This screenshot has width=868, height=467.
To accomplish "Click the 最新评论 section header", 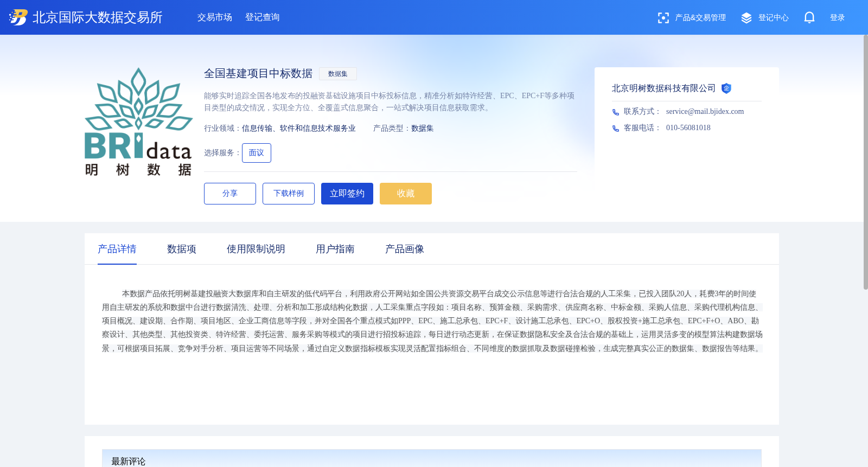I will click(432, 458).
